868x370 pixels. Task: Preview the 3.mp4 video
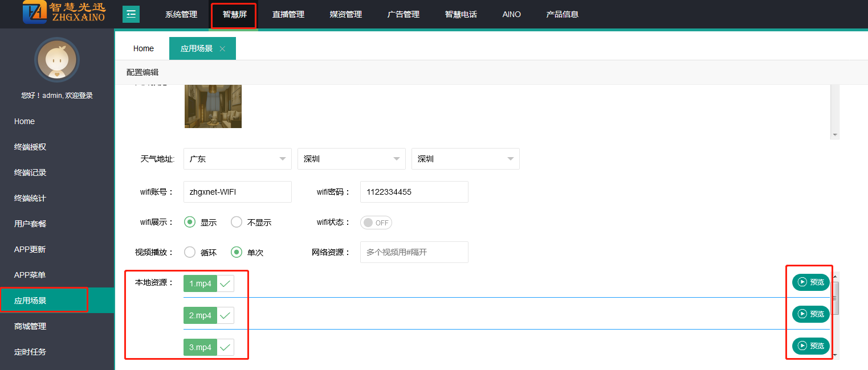pos(810,346)
